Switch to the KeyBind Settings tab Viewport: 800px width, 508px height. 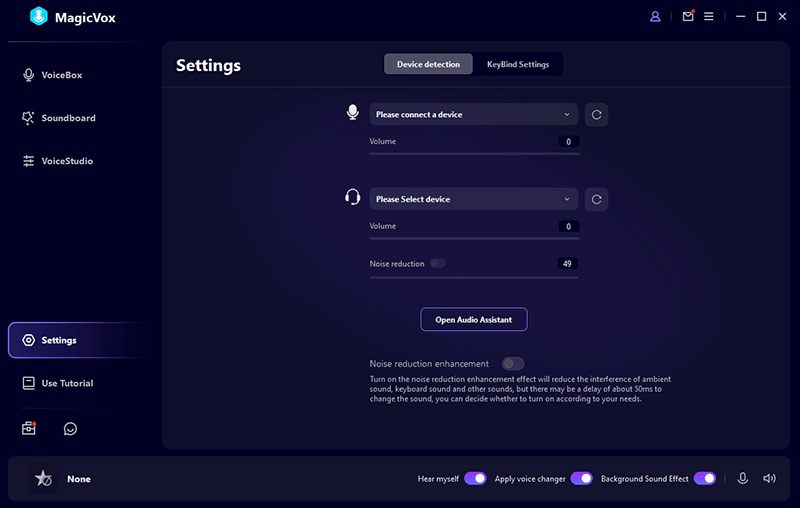[x=518, y=64]
